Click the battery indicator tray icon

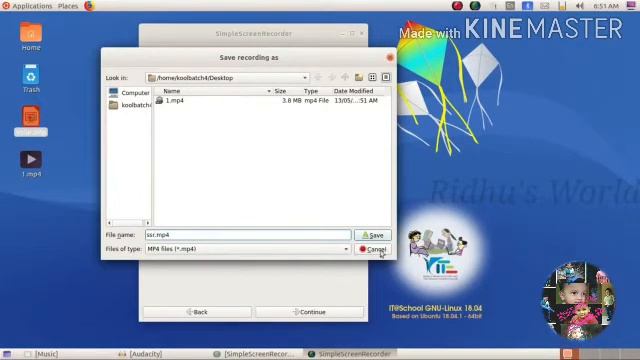pyautogui.click(x=562, y=6)
